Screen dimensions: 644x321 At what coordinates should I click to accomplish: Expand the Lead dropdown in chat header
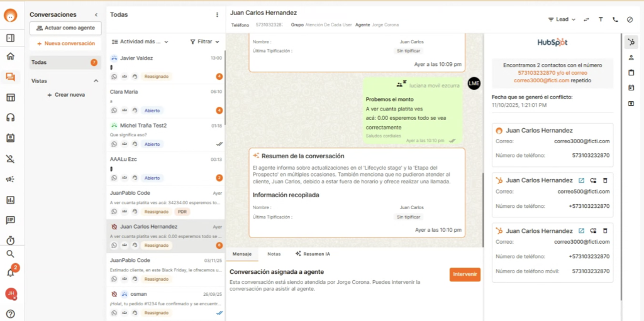coord(562,19)
